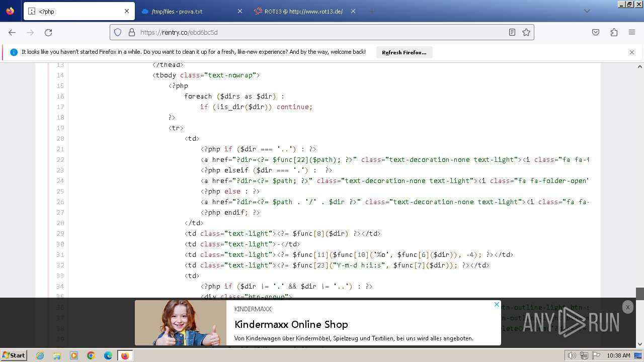This screenshot has width=644, height=362.
Task: Launch Edge from the taskbar
Action: (108, 355)
